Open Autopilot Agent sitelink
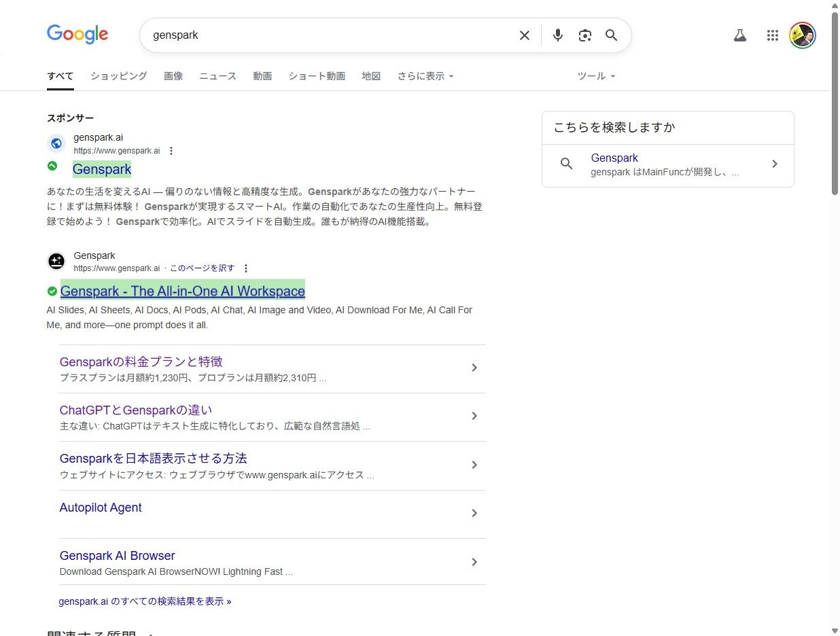 [x=101, y=508]
